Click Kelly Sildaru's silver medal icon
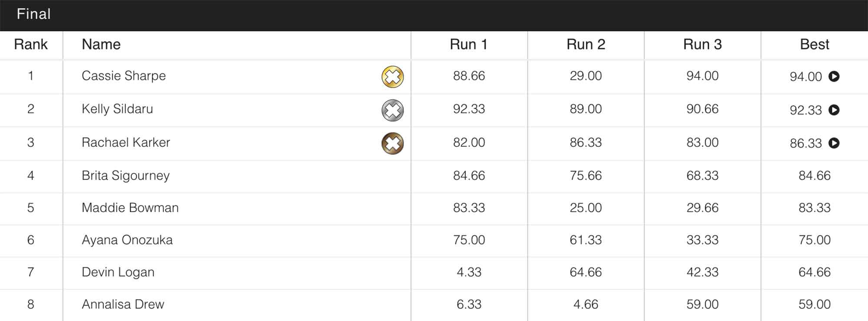This screenshot has height=321, width=868. coord(392,110)
